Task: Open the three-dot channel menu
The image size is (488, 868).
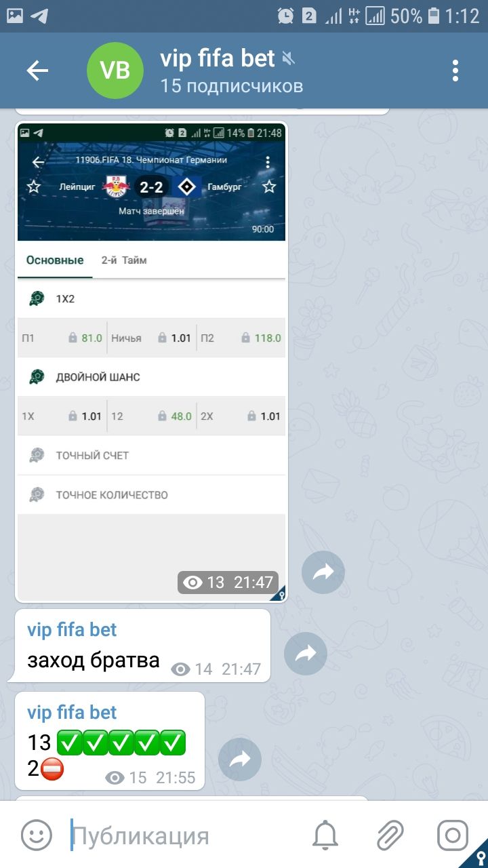Action: point(455,71)
